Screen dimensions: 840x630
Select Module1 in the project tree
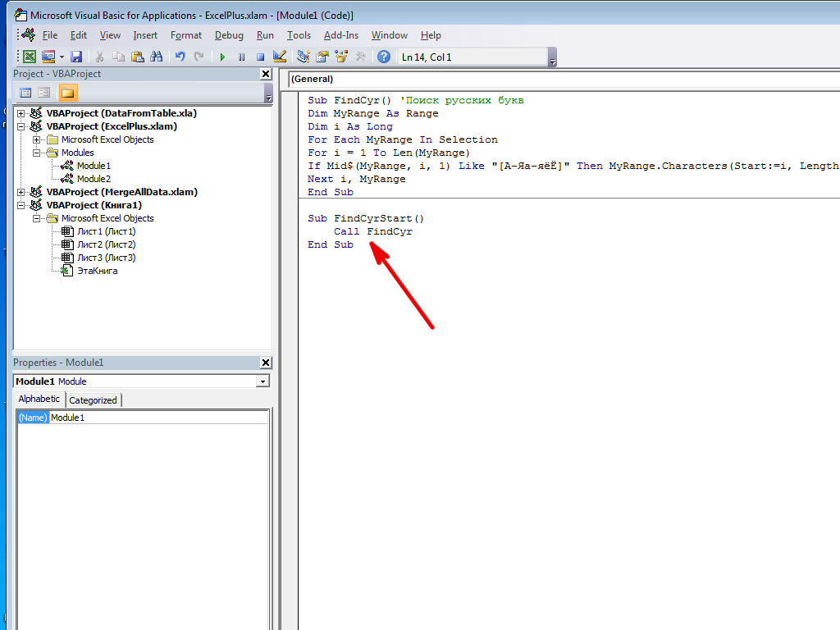tap(94, 166)
